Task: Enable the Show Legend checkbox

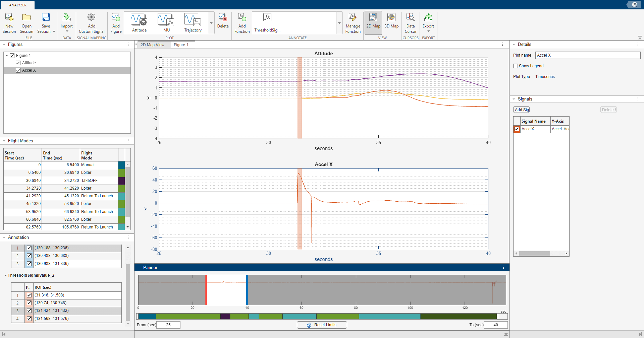Action: 516,66
